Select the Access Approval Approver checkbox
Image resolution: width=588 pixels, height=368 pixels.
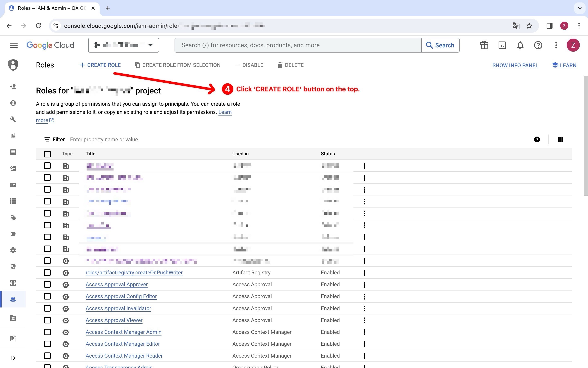[47, 285]
